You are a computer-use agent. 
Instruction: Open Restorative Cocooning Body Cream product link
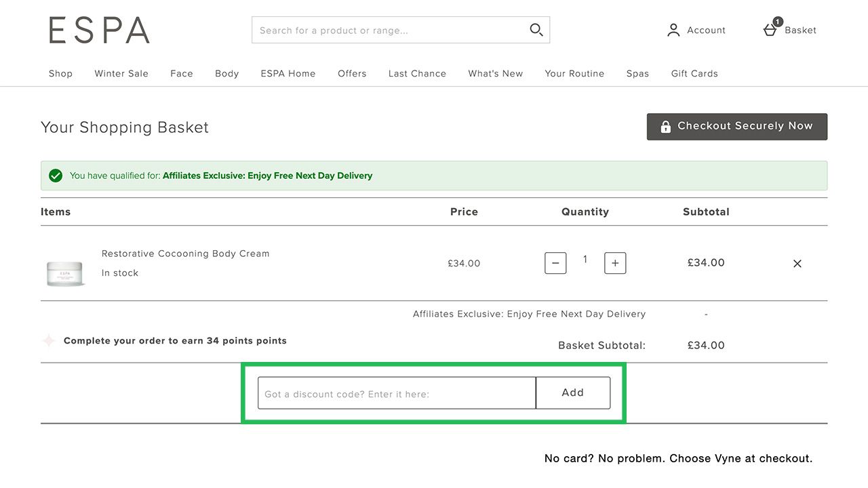[185, 253]
